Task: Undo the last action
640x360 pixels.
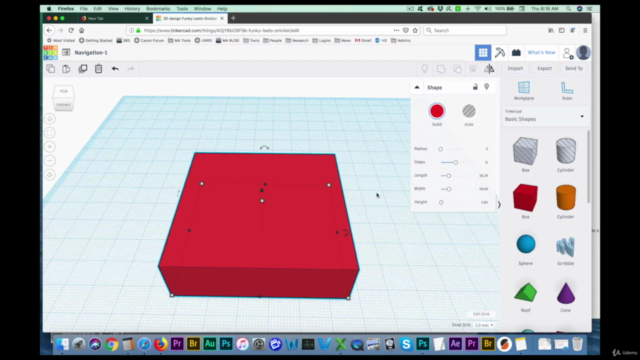Action: (x=115, y=69)
